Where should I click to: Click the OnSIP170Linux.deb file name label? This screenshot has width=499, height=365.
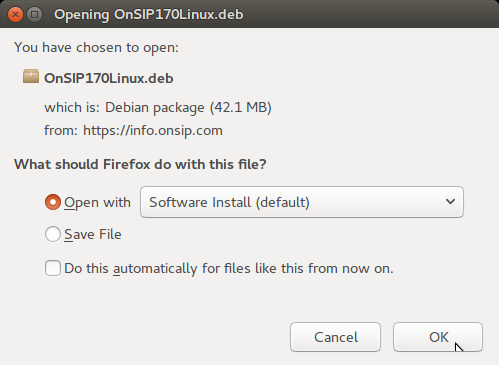tap(109, 78)
